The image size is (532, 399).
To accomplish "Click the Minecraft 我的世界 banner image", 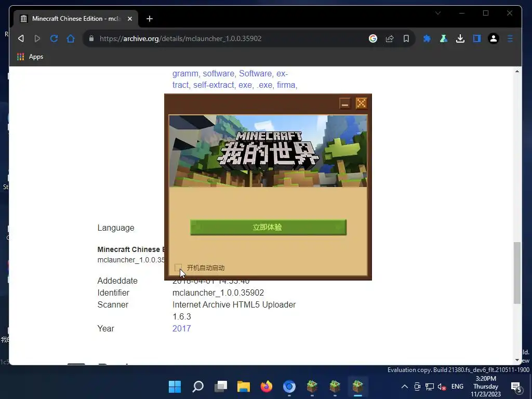I will 268,151.
